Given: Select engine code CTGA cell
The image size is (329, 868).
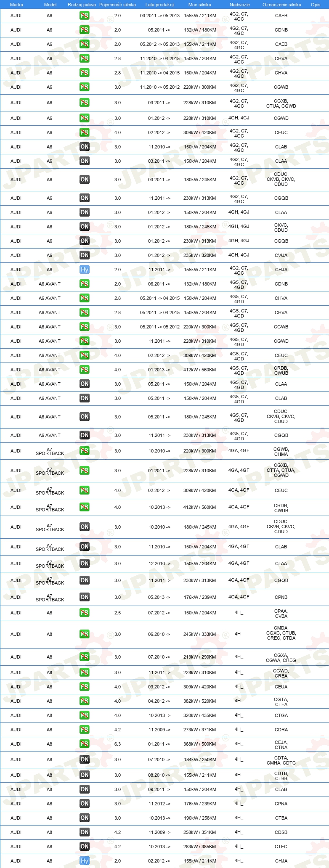Looking at the screenshot, I should click(x=281, y=715).
